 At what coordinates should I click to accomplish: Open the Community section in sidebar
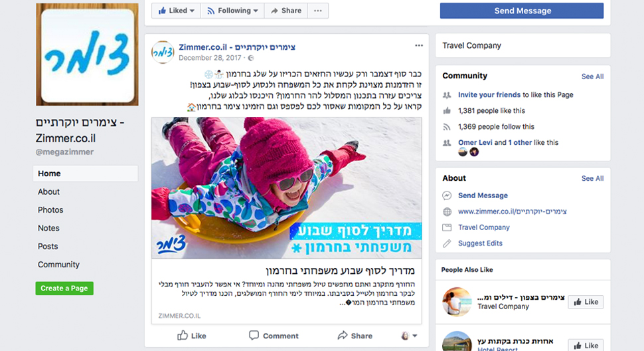(x=58, y=265)
